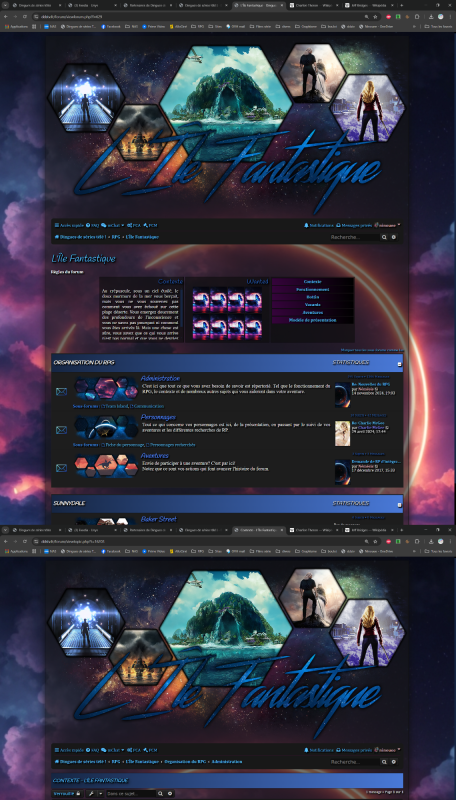Open new tab in L'Île Fantastique forum window
This screenshot has height=800, width=456.
pyautogui.click(x=401, y=5)
